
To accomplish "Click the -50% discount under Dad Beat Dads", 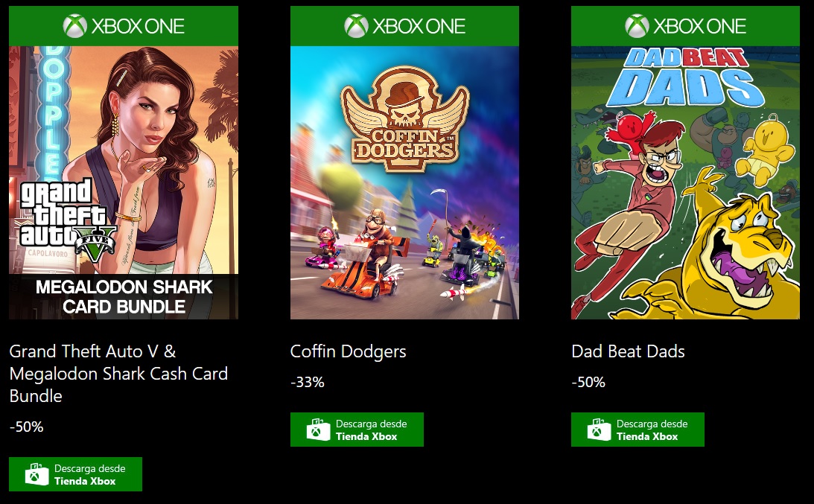I will [x=588, y=383].
